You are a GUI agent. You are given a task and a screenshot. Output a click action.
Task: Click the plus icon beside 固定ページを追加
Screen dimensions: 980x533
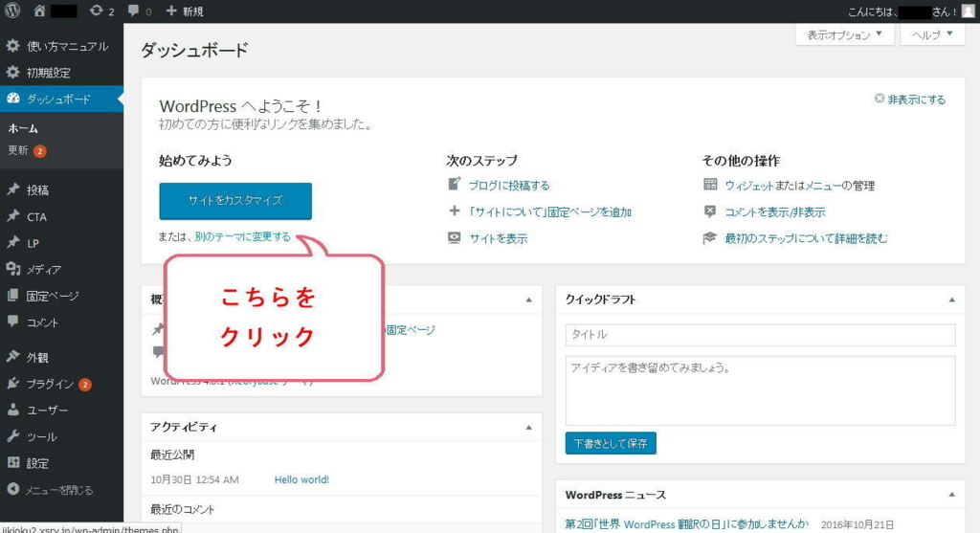(455, 211)
